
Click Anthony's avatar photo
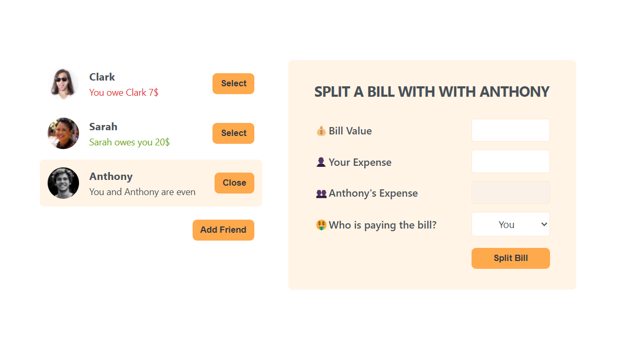63,183
